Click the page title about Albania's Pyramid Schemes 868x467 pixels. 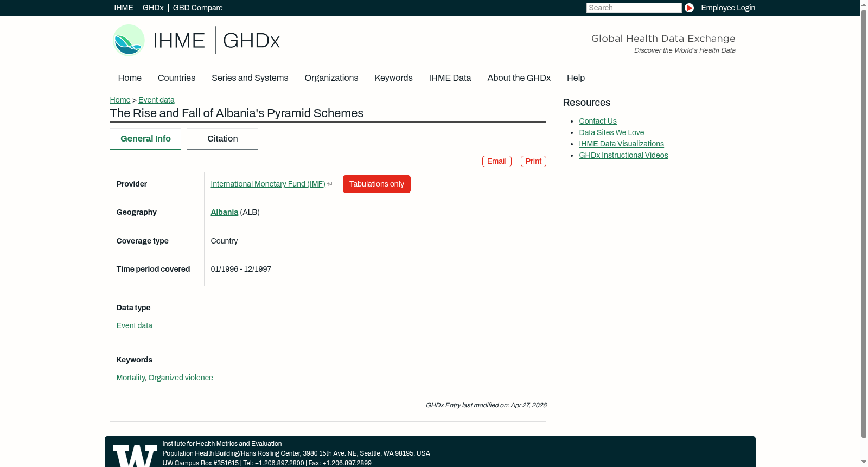237,113
